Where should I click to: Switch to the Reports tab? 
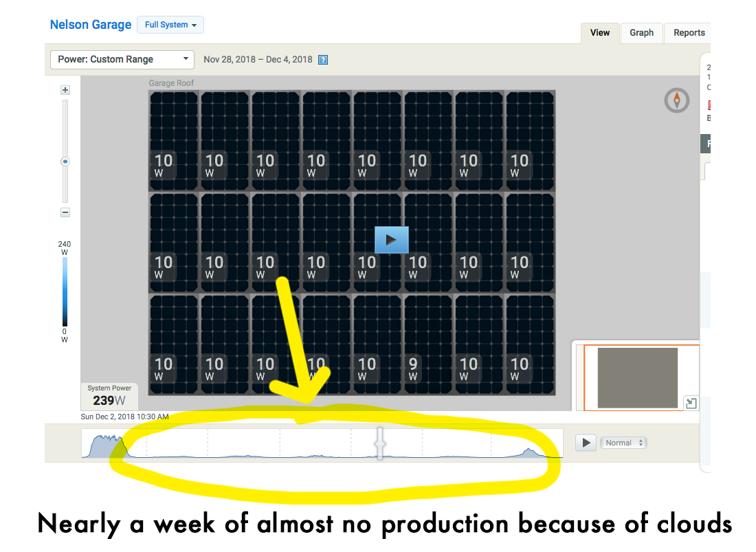click(689, 33)
